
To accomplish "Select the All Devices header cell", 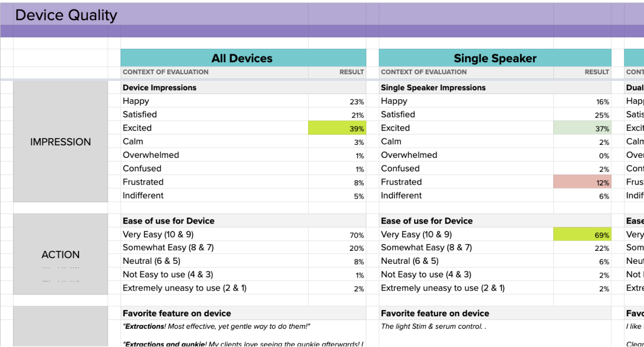I will click(x=242, y=58).
